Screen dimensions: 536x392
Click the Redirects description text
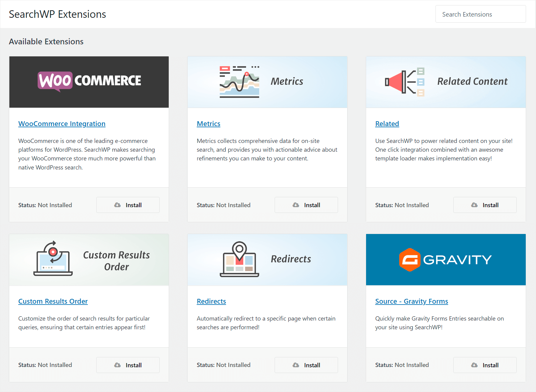(x=266, y=323)
